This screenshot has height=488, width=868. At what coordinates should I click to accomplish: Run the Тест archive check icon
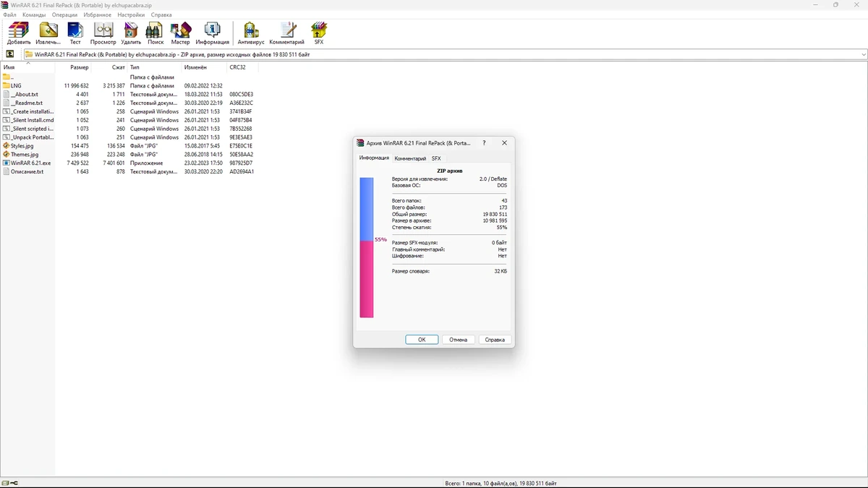(75, 30)
